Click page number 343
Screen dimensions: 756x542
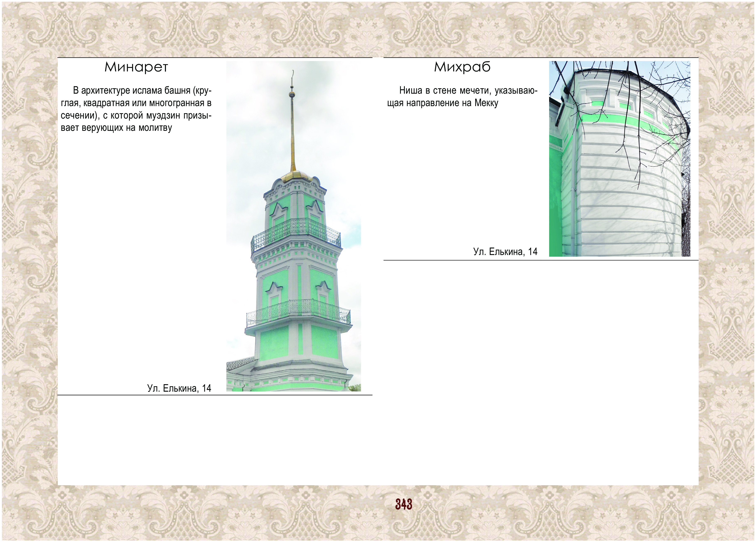[404, 504]
